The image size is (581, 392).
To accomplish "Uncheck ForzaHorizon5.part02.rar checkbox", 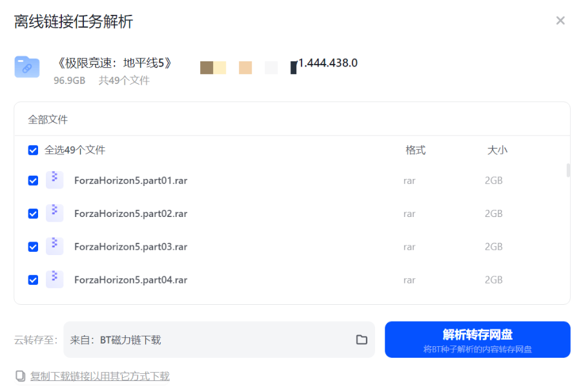I will click(33, 213).
